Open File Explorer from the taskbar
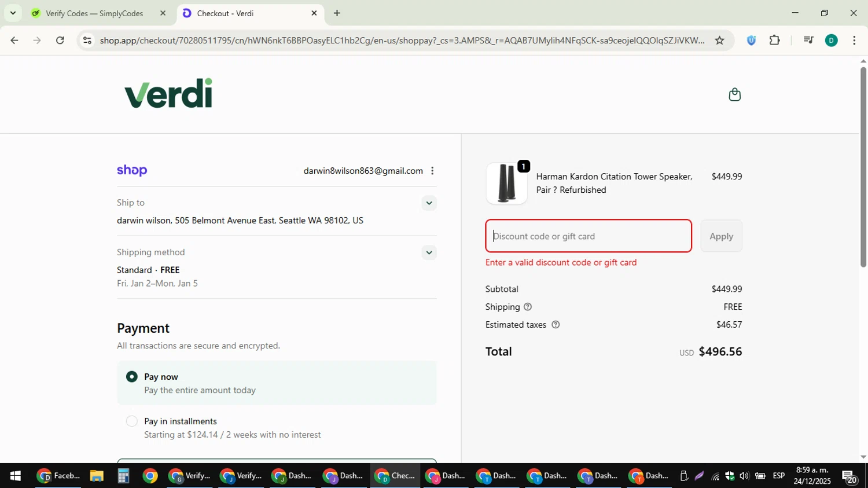 (96, 476)
